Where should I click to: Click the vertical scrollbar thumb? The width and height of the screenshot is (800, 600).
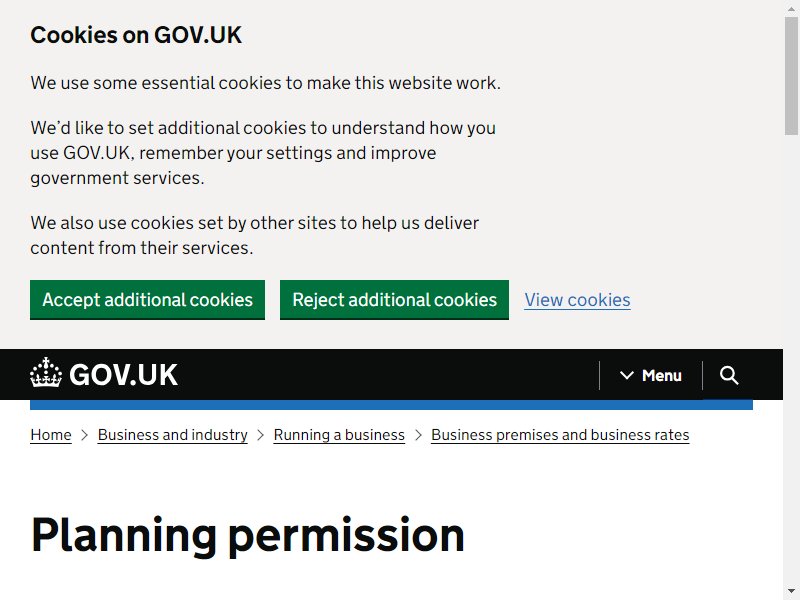click(x=791, y=76)
